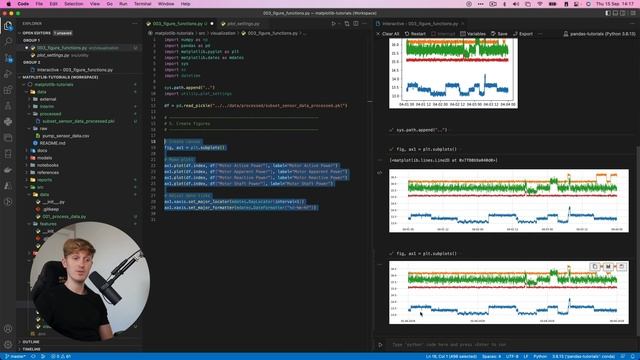Viewport: 640px width, 360px height.
Task: Click the conda interpreter in status bar
Action: tap(584, 356)
